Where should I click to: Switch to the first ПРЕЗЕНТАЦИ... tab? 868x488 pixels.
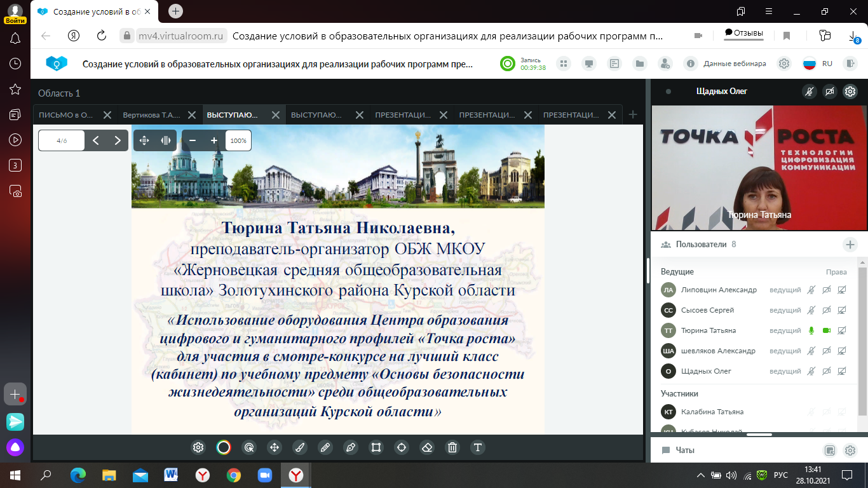[x=403, y=115]
